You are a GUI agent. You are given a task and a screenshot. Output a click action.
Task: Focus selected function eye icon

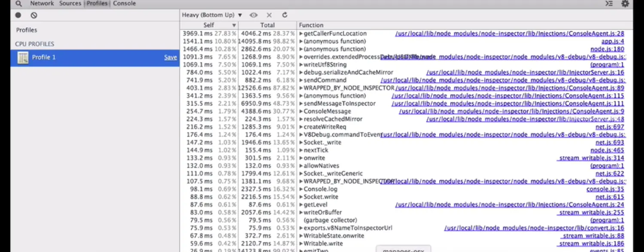pyautogui.click(x=254, y=15)
